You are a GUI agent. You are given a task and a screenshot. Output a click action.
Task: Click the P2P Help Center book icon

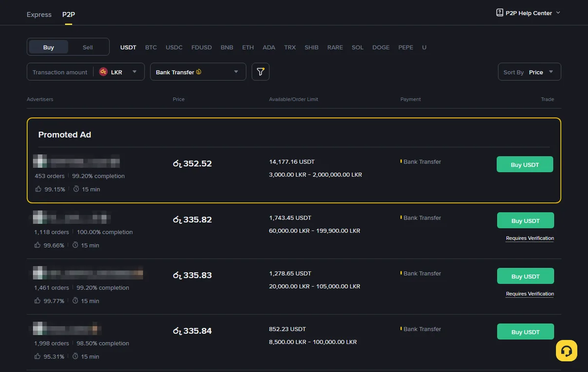tap(500, 13)
